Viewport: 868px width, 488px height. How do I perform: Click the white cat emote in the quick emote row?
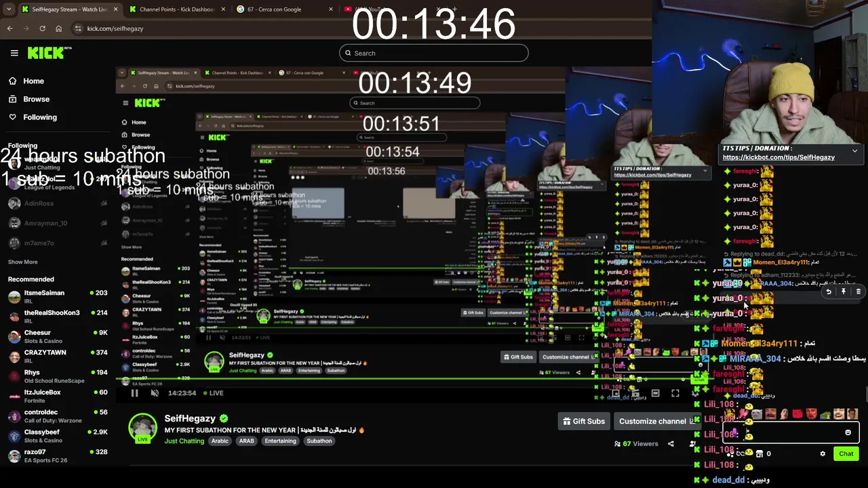pos(757,413)
